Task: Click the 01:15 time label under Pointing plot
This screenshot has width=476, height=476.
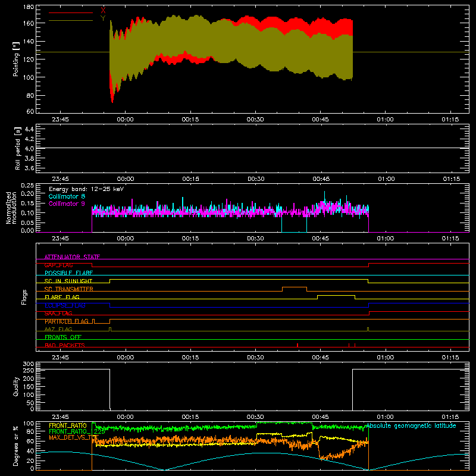Action: (450, 120)
